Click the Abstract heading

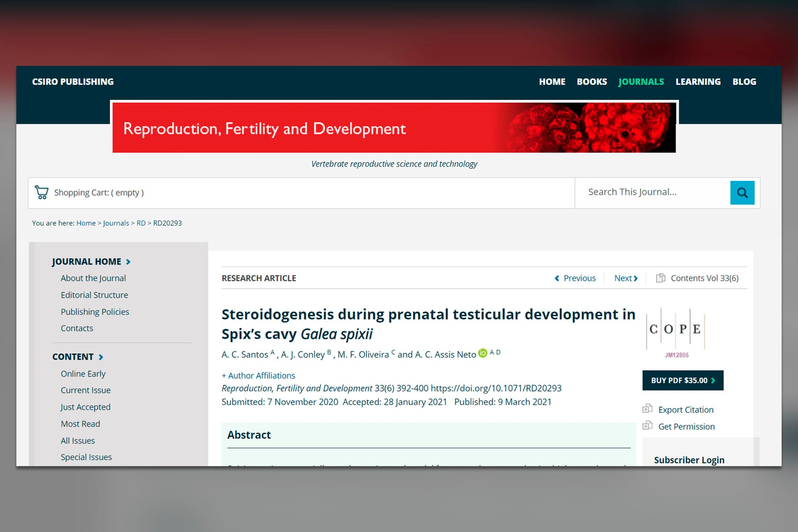click(249, 435)
